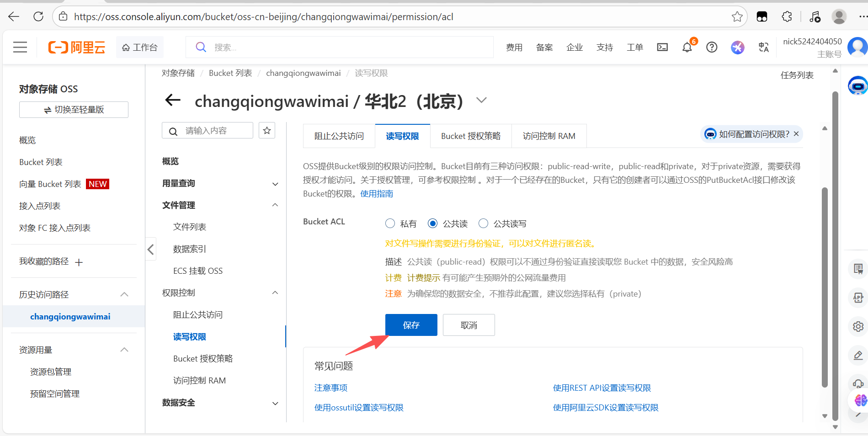Open Cloud Shell terminal icon
This screenshot has width=868, height=436.
tap(662, 47)
